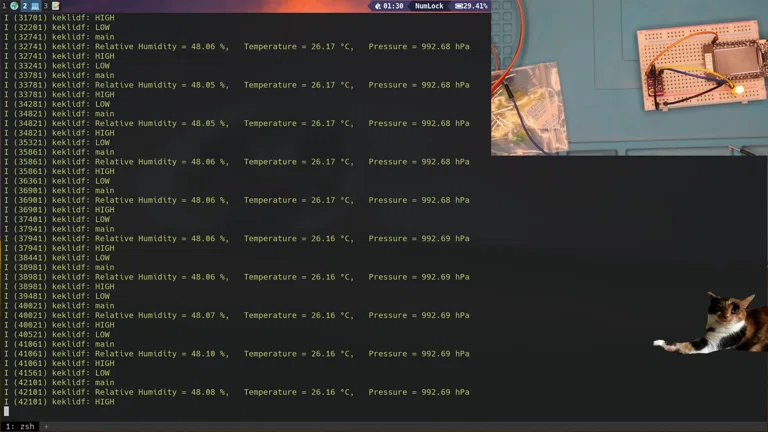Select workspace 2 terminal monitor icon

[x=35, y=6]
